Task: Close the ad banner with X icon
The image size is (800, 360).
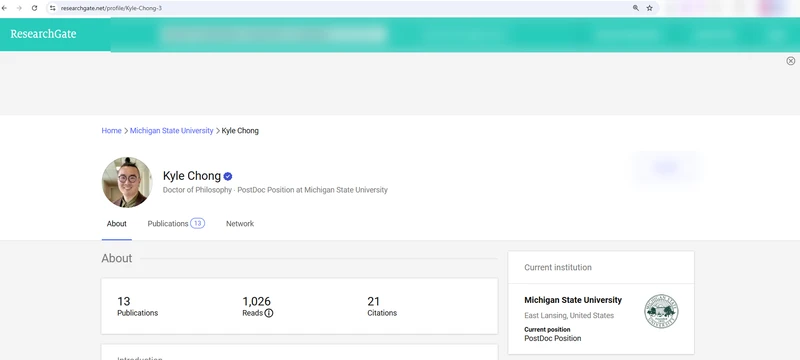Action: click(x=791, y=61)
